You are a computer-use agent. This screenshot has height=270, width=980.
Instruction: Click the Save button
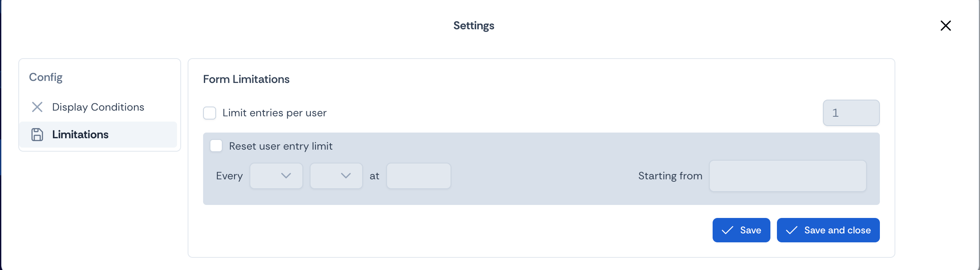tap(741, 230)
